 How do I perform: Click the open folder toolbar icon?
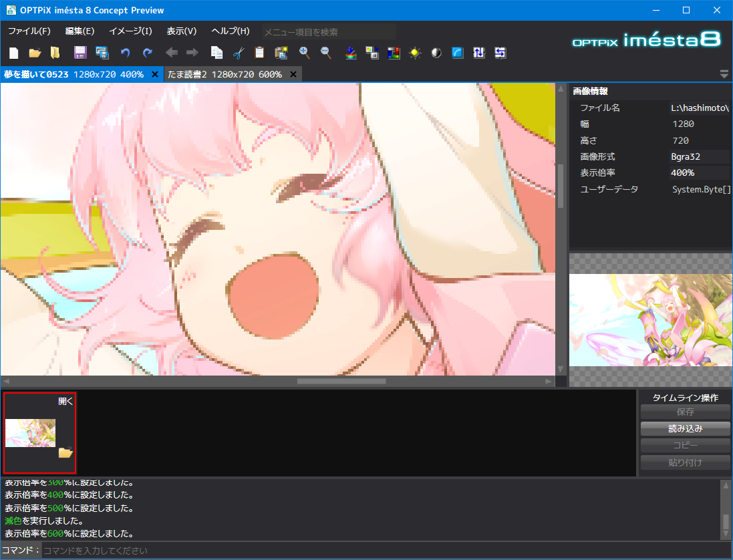click(x=35, y=53)
